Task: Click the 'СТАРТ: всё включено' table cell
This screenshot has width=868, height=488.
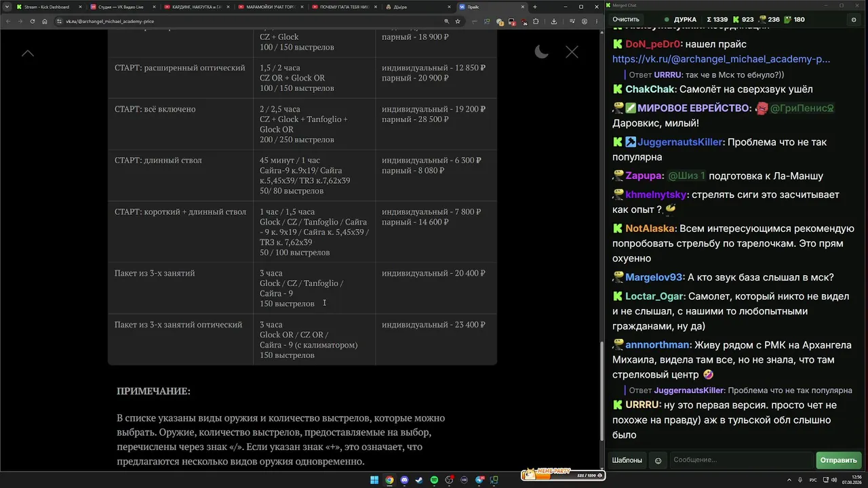Action: coord(180,123)
